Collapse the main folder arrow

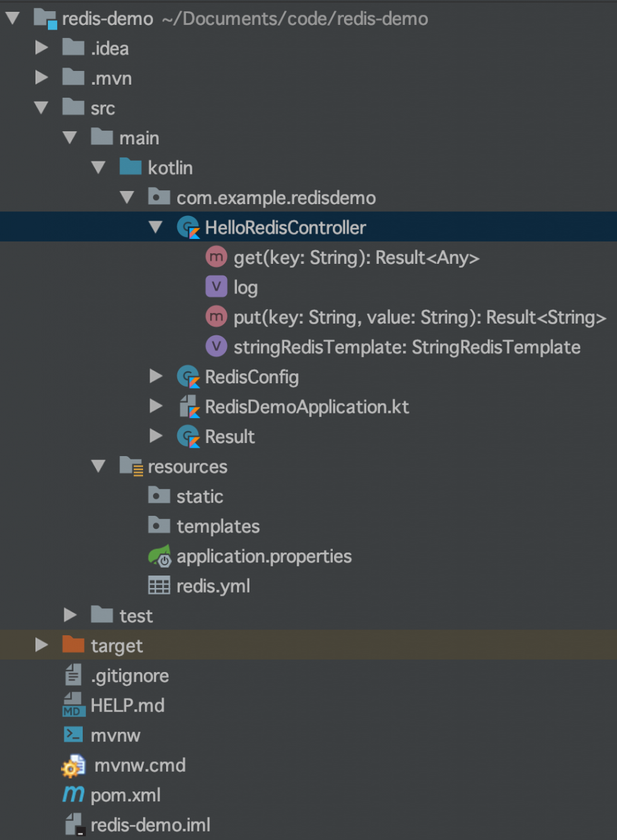tap(70, 138)
